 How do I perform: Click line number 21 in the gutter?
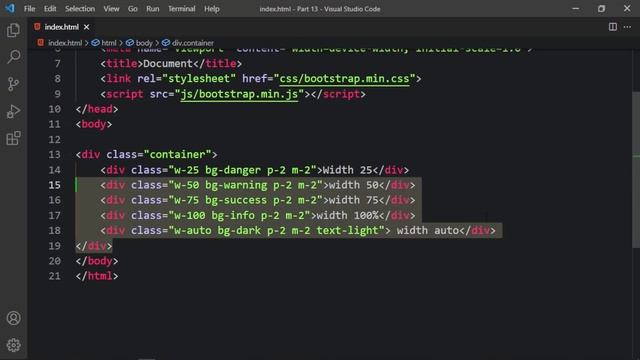[54, 276]
